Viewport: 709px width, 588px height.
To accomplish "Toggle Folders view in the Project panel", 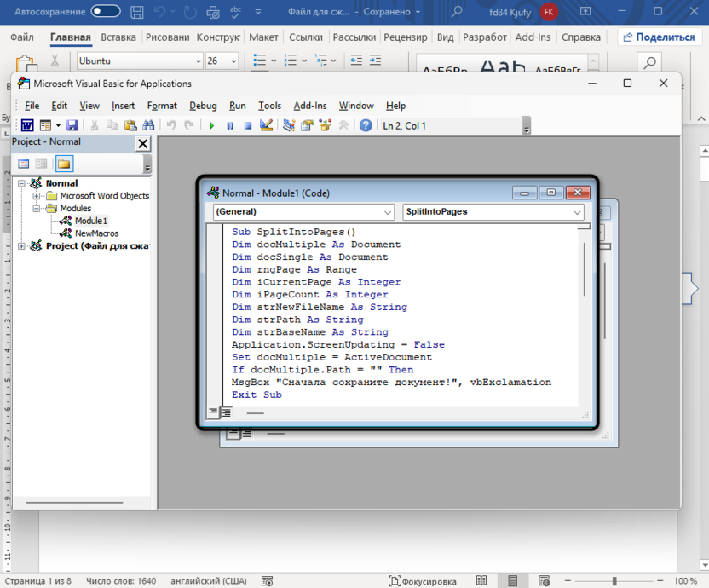I will (64, 164).
